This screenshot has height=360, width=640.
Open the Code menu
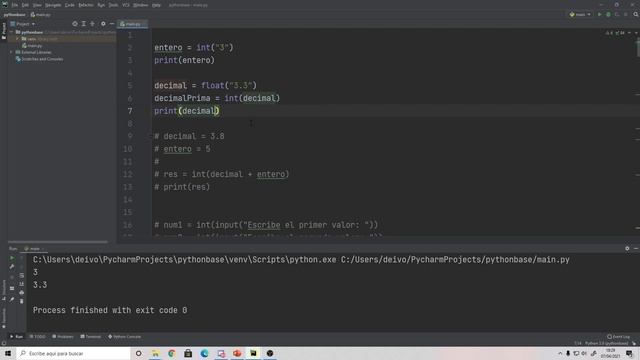[x=70, y=5]
